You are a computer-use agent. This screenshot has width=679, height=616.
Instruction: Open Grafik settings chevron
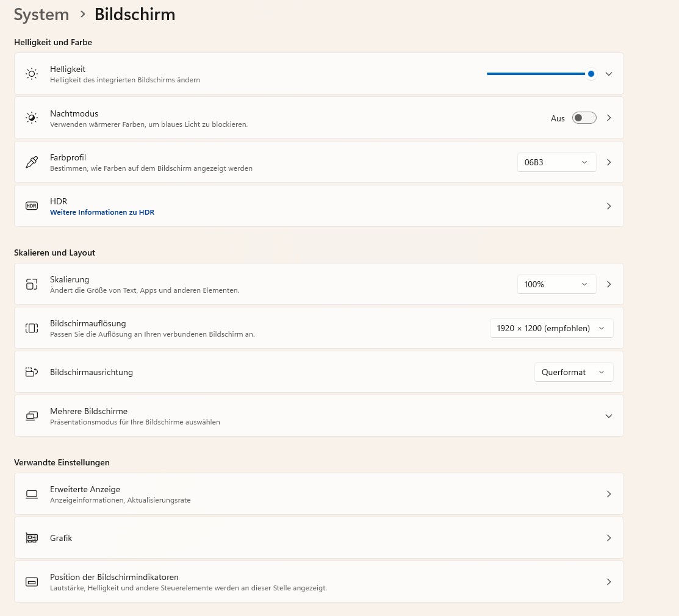point(609,538)
